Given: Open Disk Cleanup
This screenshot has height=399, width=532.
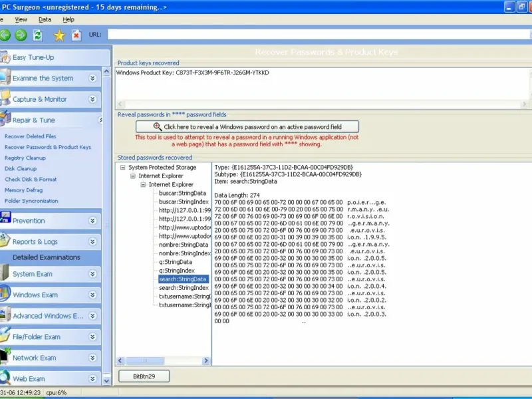Looking at the screenshot, I should click(x=21, y=169).
